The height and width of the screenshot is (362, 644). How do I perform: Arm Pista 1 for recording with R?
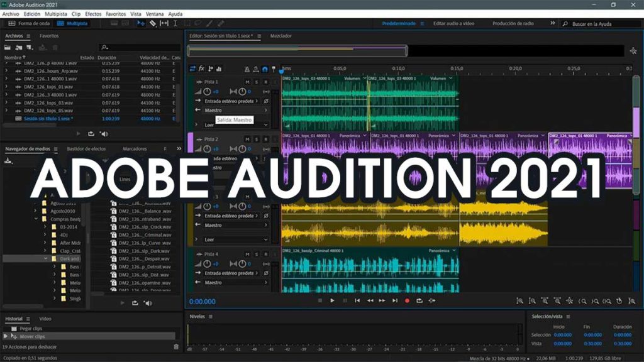click(265, 82)
